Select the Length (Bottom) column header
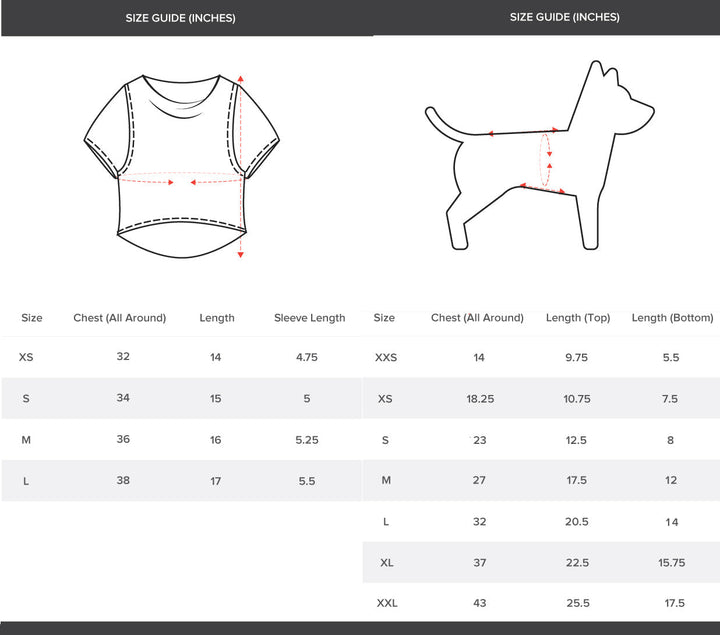The width and height of the screenshot is (720, 635). 672,318
